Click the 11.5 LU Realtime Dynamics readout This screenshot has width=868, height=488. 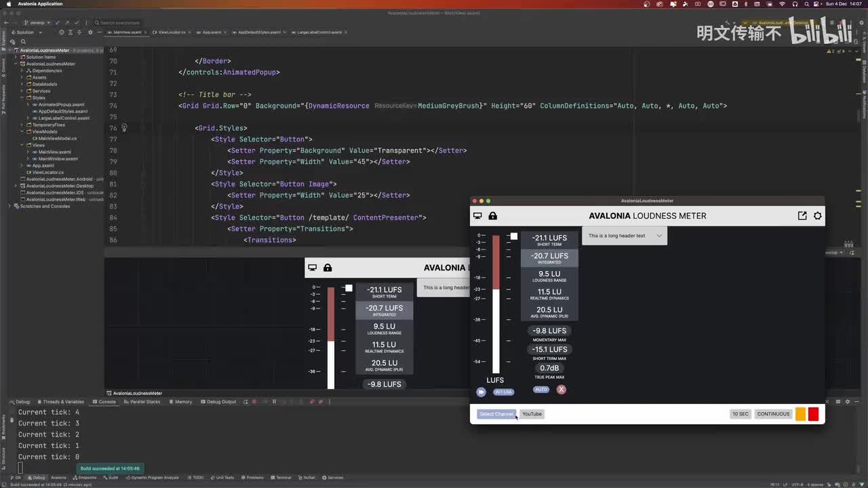pos(549,294)
